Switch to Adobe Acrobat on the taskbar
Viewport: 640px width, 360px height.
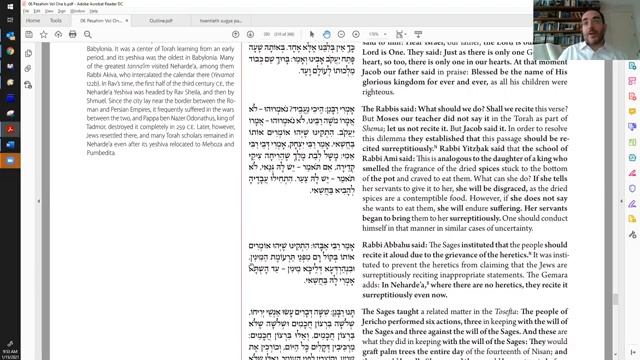[10, 129]
